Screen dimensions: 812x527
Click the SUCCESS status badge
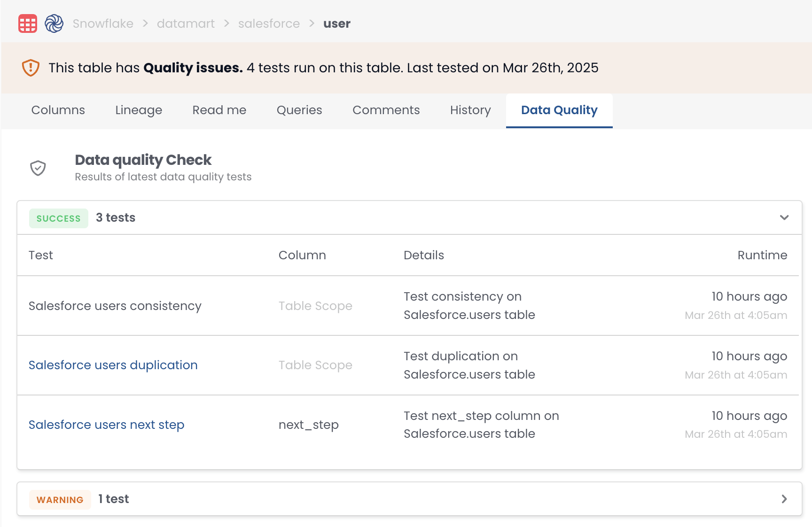pos(59,218)
